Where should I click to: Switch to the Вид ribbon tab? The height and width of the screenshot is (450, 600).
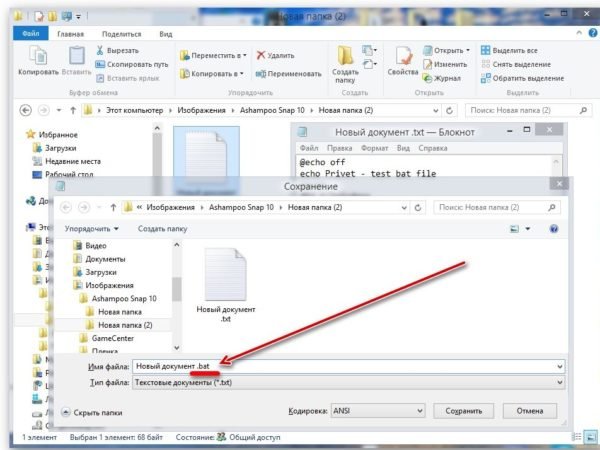[x=166, y=33]
